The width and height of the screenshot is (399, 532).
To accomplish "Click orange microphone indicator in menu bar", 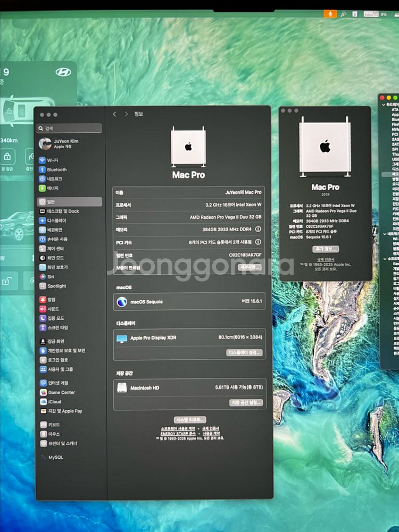I will (330, 14).
